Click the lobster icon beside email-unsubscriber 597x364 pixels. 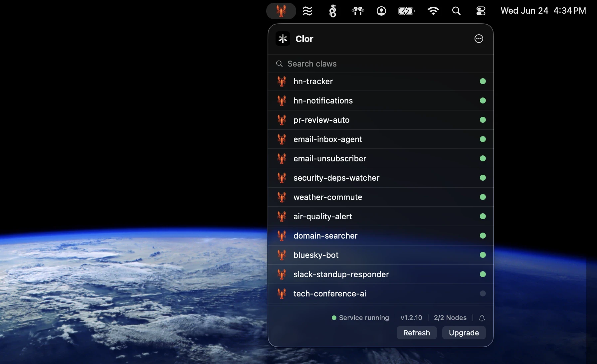(282, 158)
